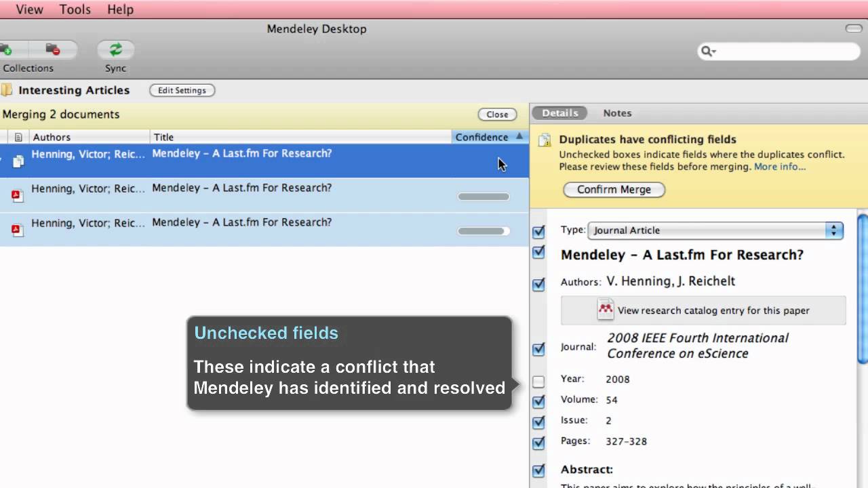Click confidence bar of second document row
The image size is (868, 488).
484,197
